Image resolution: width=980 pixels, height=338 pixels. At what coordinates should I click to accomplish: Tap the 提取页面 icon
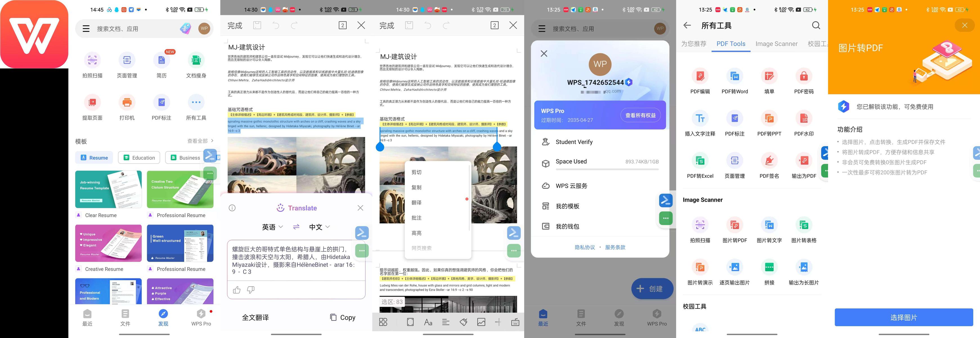pyautogui.click(x=93, y=103)
